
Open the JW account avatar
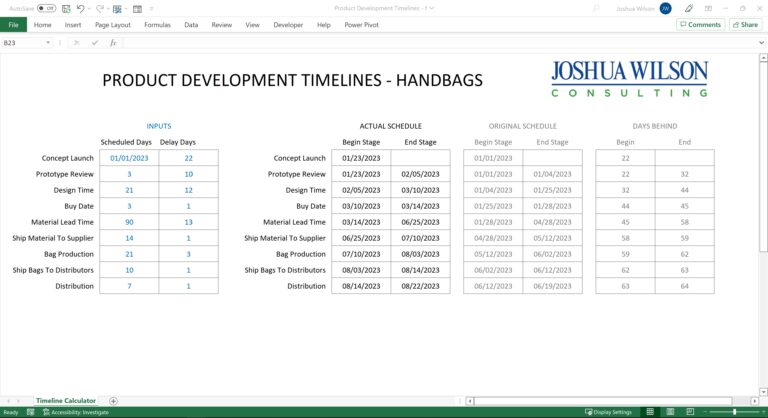click(666, 8)
